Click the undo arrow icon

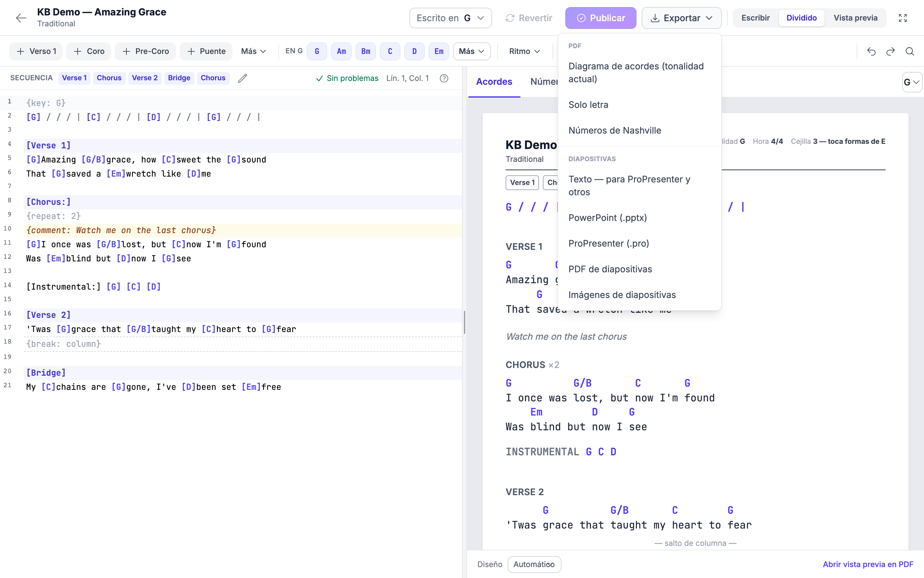(x=871, y=51)
